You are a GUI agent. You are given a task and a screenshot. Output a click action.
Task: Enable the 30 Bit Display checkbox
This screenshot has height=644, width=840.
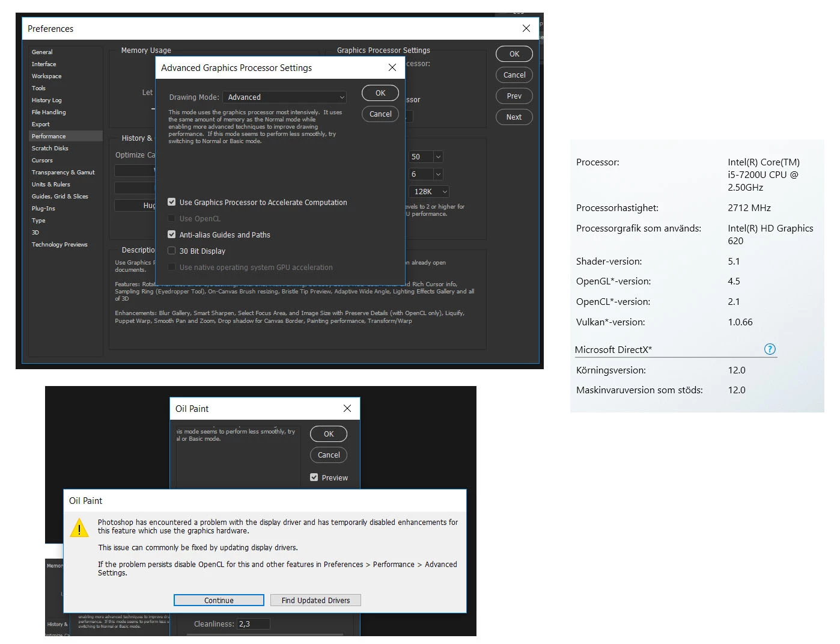click(x=172, y=251)
